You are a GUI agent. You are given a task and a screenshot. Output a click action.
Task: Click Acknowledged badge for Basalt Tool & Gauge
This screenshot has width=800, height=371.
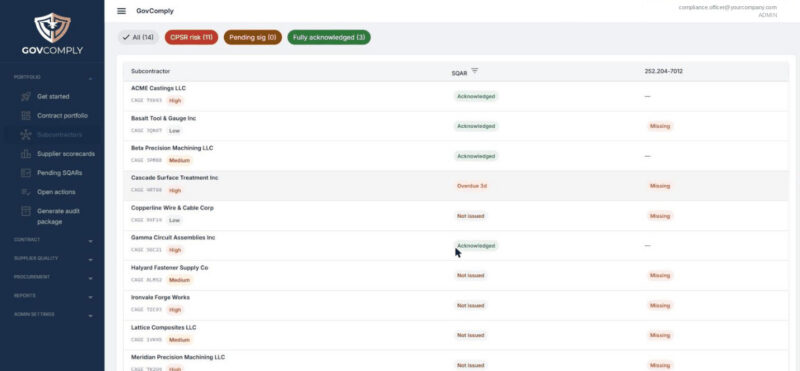point(476,126)
